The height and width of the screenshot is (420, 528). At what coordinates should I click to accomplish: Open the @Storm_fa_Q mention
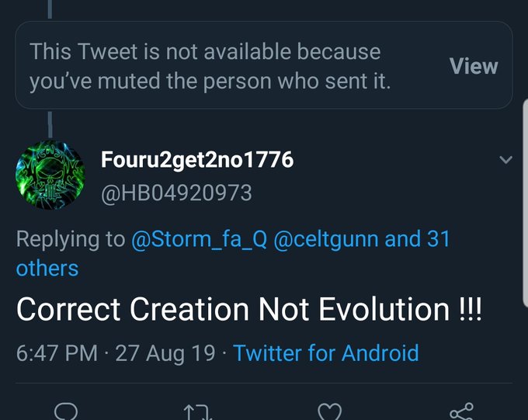(x=198, y=239)
